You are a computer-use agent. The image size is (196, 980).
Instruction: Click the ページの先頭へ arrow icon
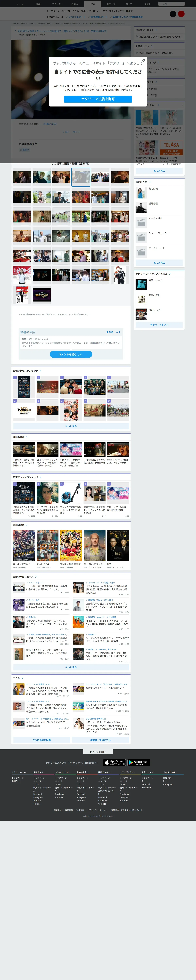click(91, 752)
